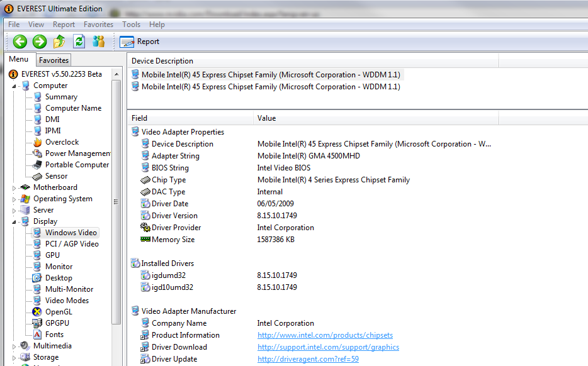Open the driveragent.com?ref=59 link

point(308,359)
